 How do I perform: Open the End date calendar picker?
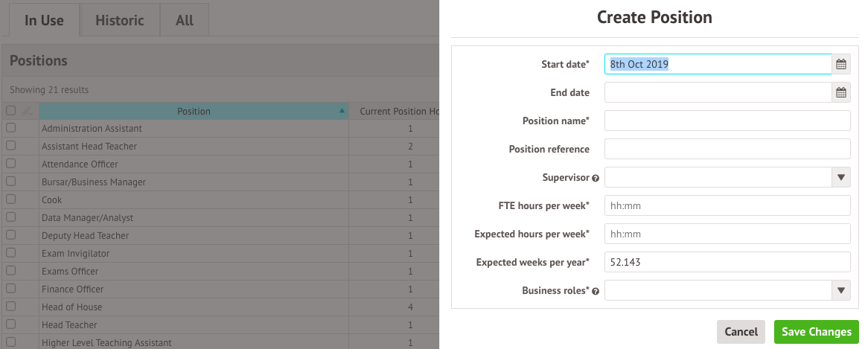click(841, 92)
